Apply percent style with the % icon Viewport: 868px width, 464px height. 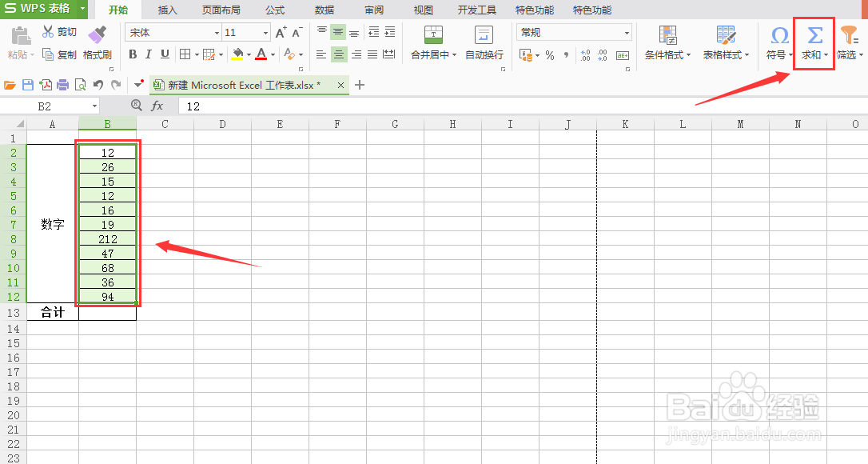point(550,55)
